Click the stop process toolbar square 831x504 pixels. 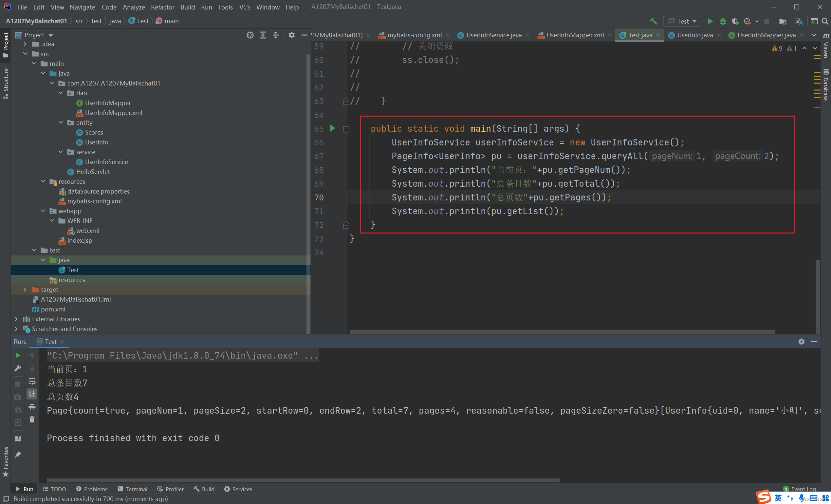point(766,21)
